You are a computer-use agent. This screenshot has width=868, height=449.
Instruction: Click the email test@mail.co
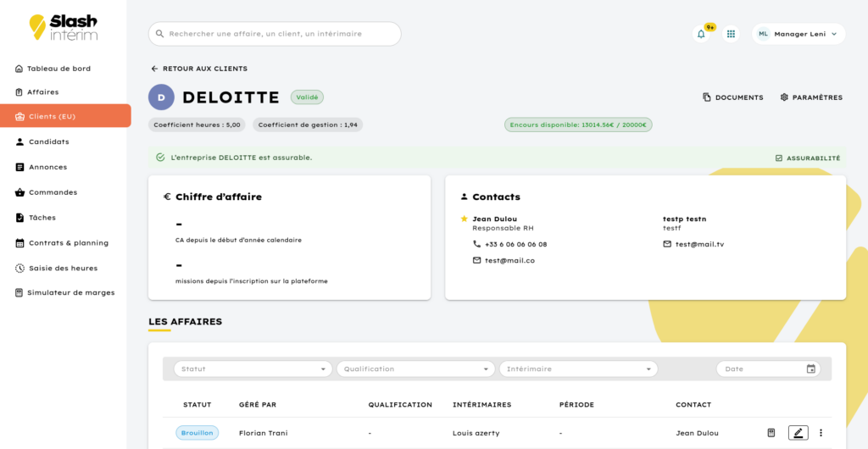tap(509, 260)
